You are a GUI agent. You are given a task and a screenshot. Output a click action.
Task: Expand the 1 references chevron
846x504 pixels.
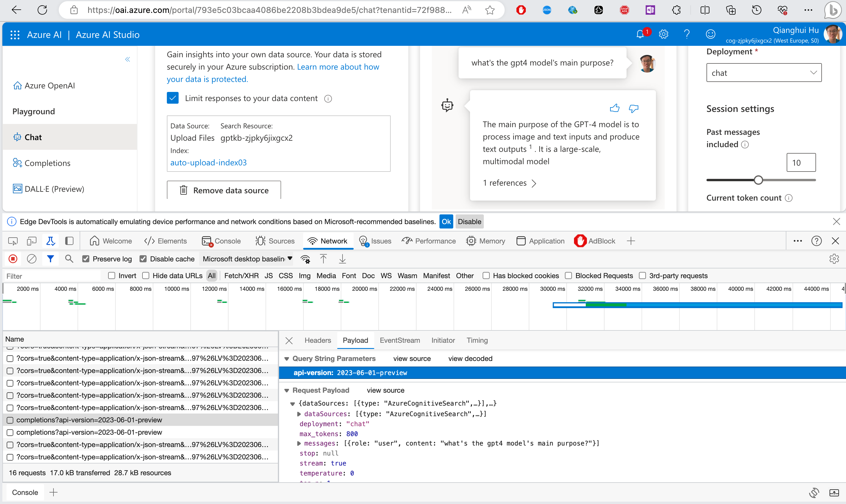(533, 183)
